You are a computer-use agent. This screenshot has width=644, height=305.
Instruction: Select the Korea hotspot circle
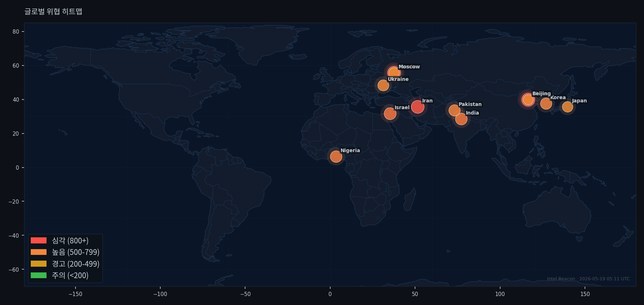[546, 104]
